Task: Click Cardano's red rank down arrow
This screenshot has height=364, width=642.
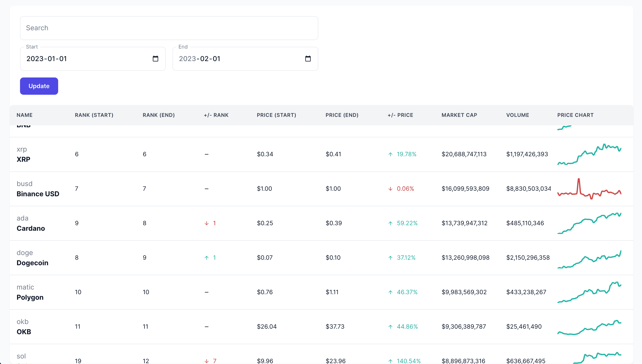Action: [x=207, y=223]
